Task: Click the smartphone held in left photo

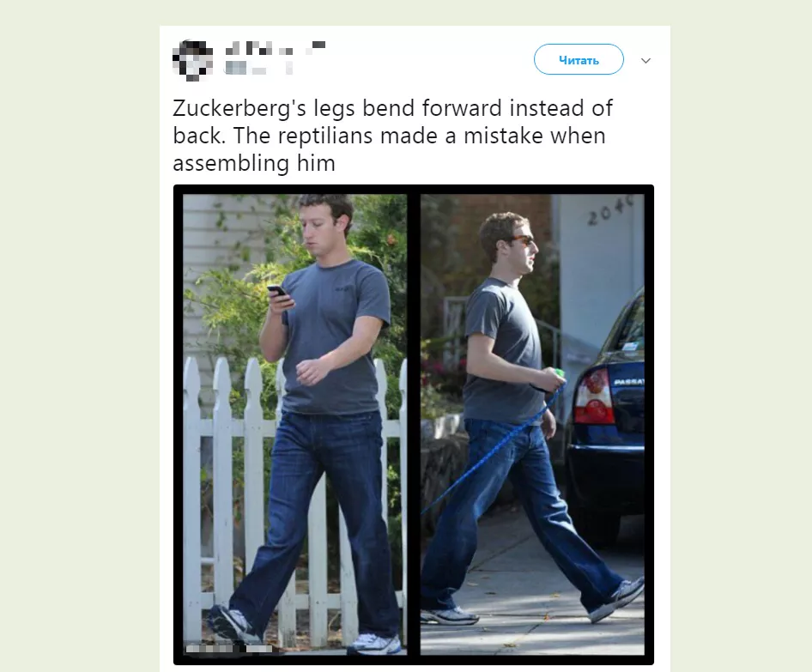Action: point(277,291)
